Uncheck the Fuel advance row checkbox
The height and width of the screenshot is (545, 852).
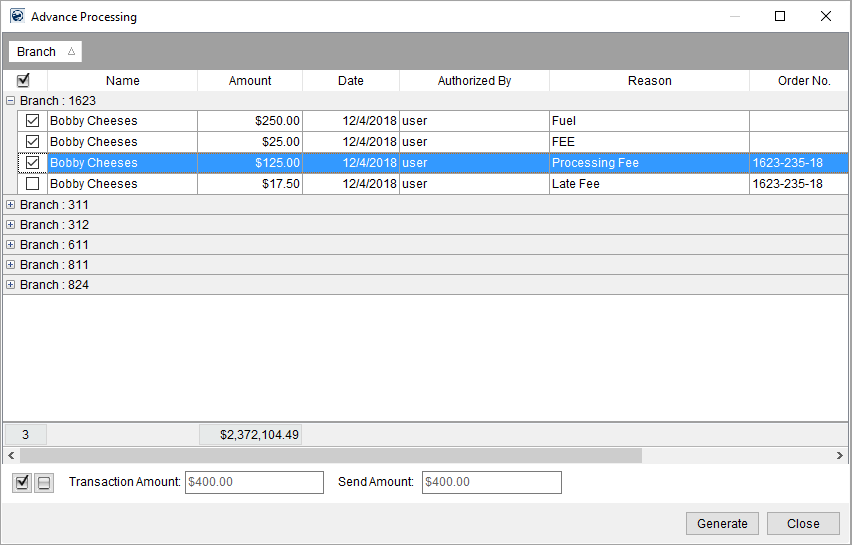click(32, 121)
